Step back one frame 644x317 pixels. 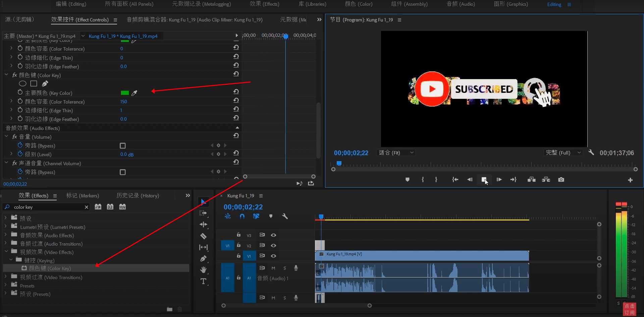click(470, 180)
